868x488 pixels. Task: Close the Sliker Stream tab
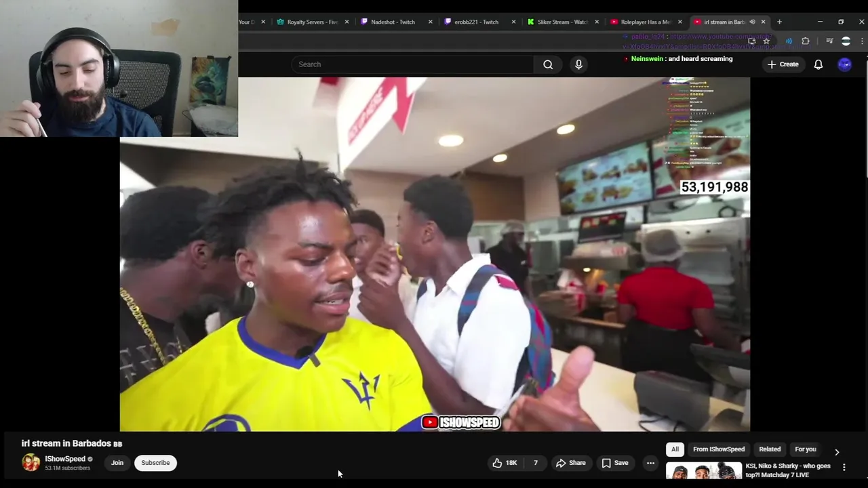pos(597,22)
